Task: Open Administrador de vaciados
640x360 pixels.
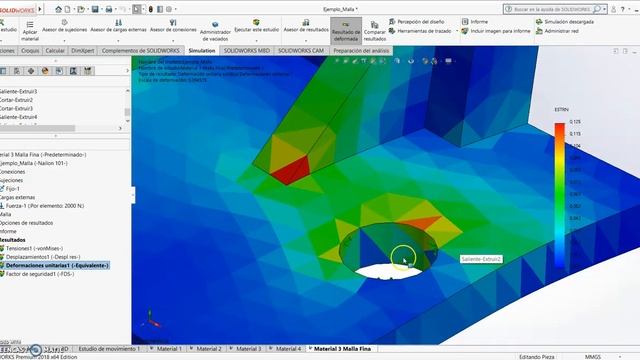Action: coord(215,31)
